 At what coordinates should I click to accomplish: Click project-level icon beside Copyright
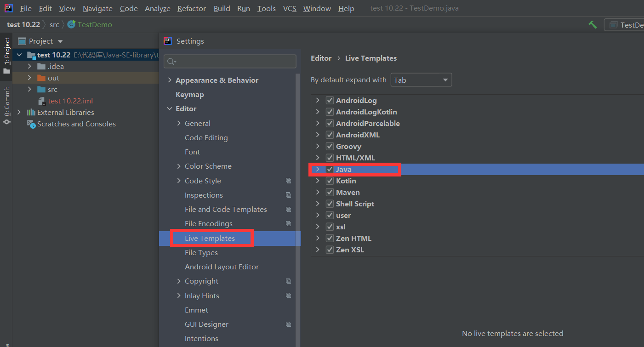(288, 281)
